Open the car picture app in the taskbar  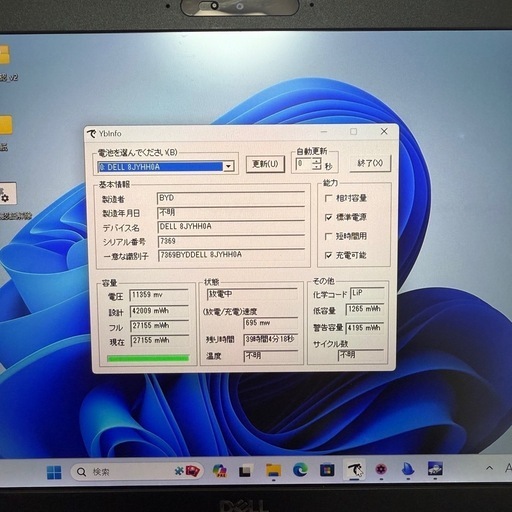click(435, 468)
